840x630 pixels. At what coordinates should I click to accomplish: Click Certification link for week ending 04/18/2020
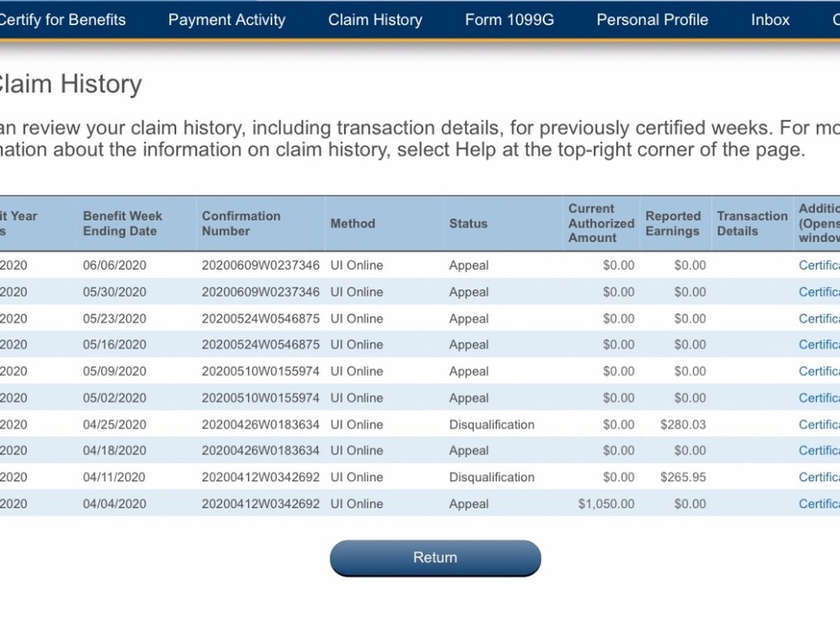point(819,451)
